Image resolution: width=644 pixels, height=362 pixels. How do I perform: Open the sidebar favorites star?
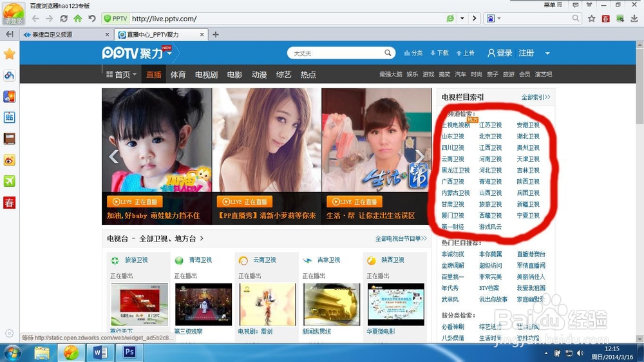(10, 54)
